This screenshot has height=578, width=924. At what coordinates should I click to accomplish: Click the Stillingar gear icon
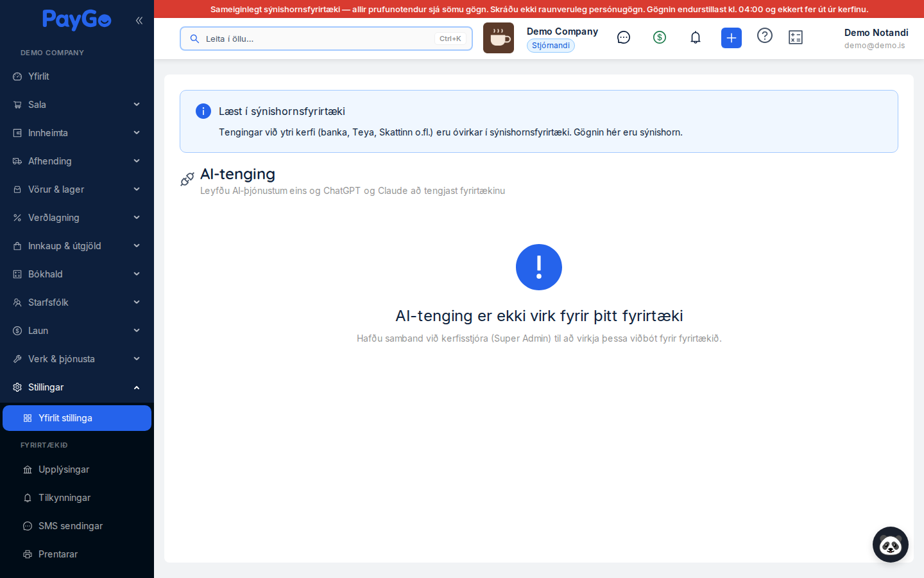[17, 387]
